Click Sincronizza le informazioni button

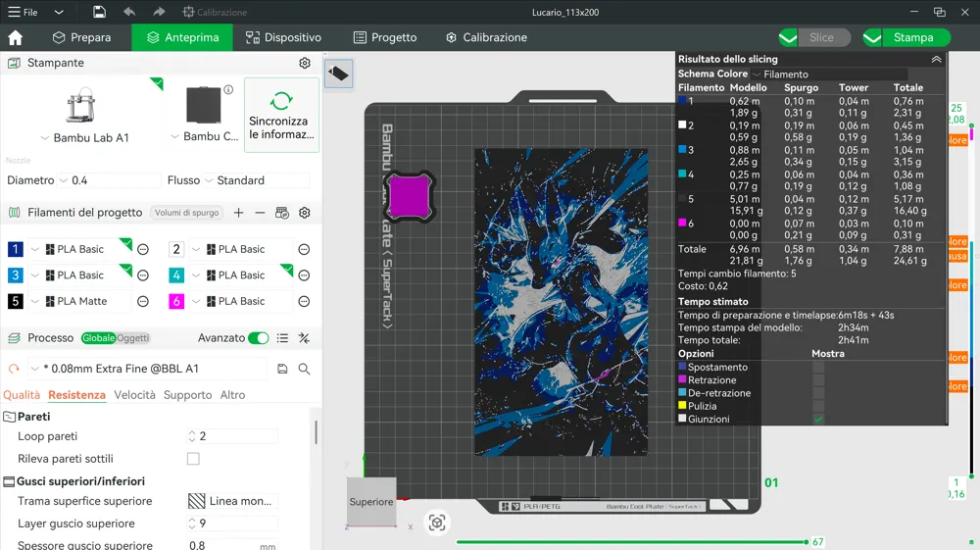281,115
